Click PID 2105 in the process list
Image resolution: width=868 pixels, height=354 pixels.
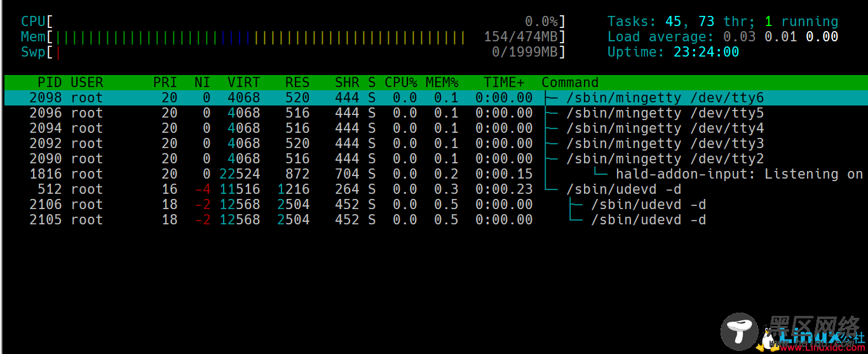pos(46,220)
